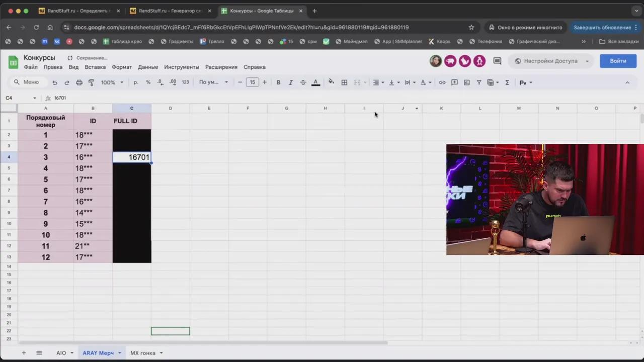Screen dimensions: 644x362
Task: Open ARAY Мерч sheet tab menu arrow
Action: coord(119,353)
